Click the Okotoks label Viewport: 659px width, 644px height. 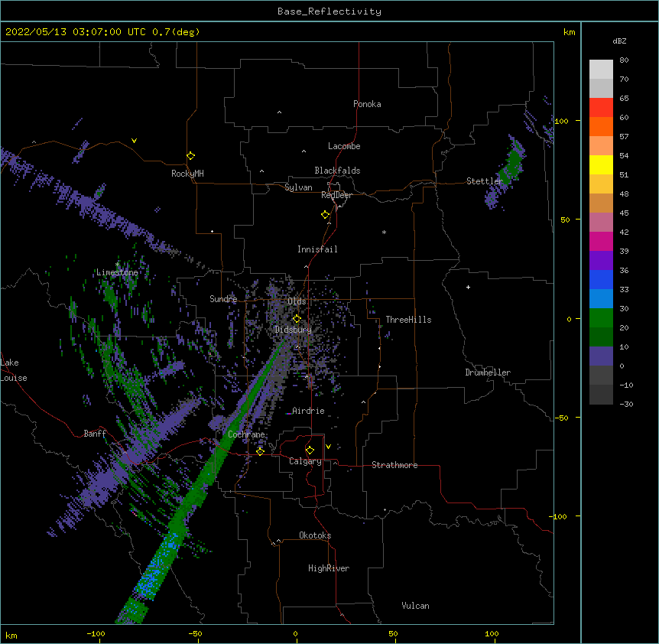click(315, 535)
